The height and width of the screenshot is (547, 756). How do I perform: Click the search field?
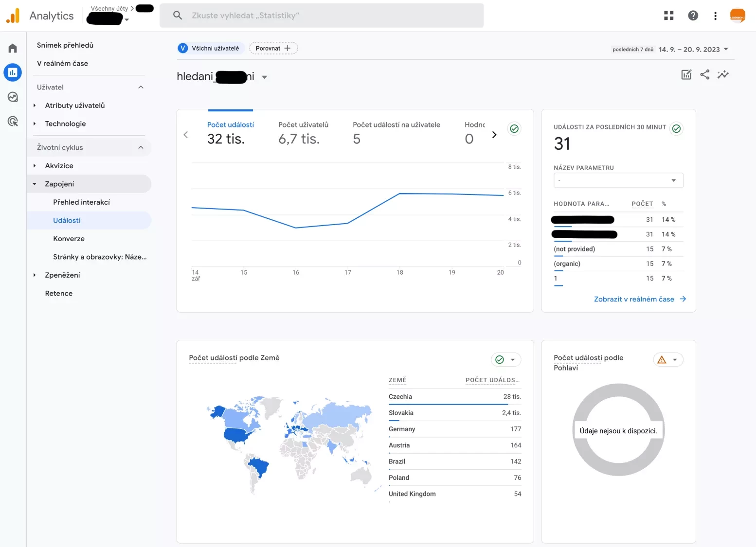(x=322, y=16)
